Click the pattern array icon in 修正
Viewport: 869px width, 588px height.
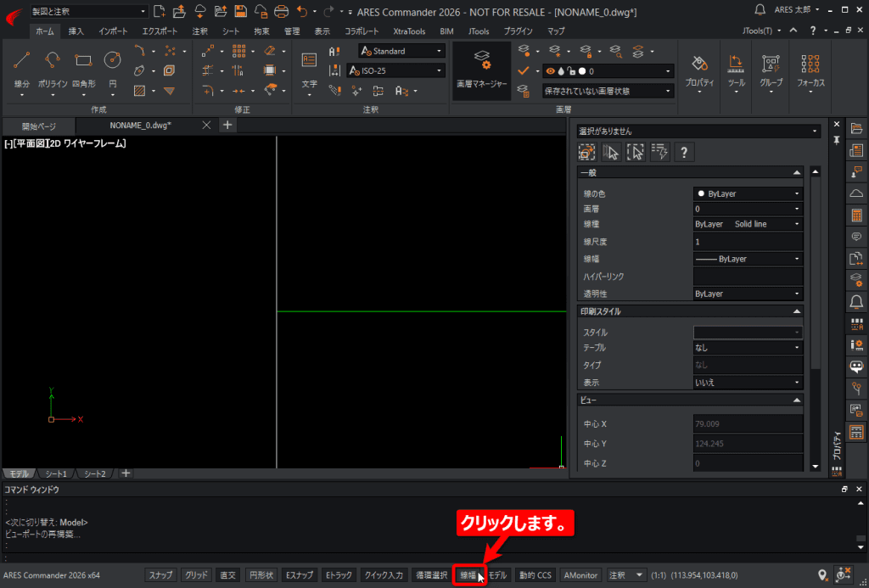pos(238,51)
